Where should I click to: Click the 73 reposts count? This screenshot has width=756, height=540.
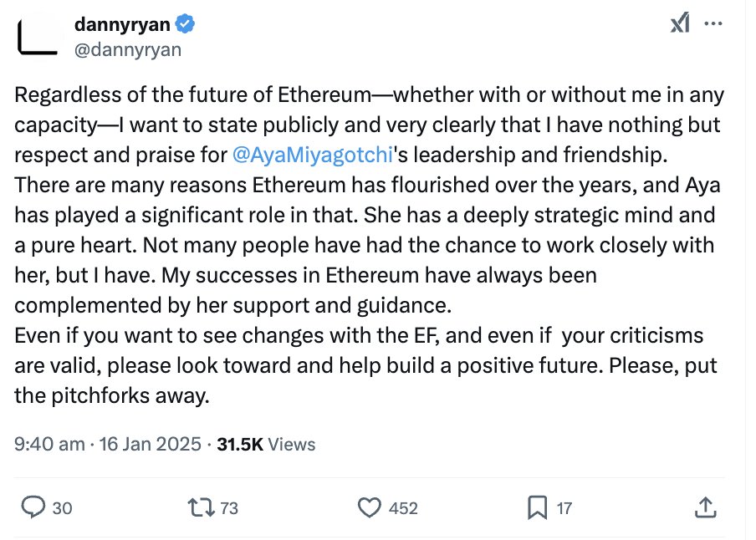tap(229, 508)
